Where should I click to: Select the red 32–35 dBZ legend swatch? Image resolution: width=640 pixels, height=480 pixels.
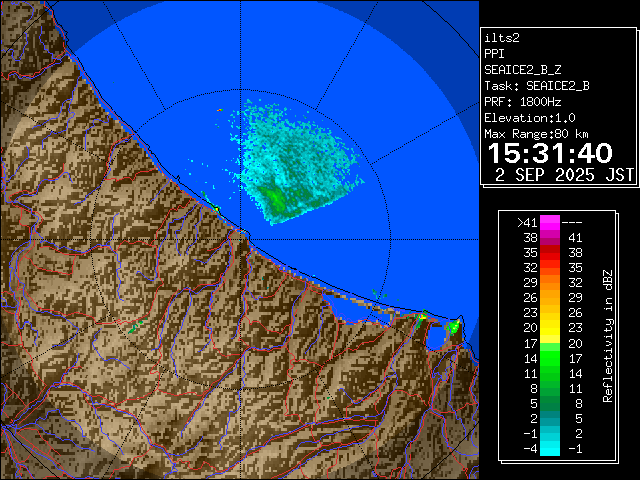[x=550, y=268]
